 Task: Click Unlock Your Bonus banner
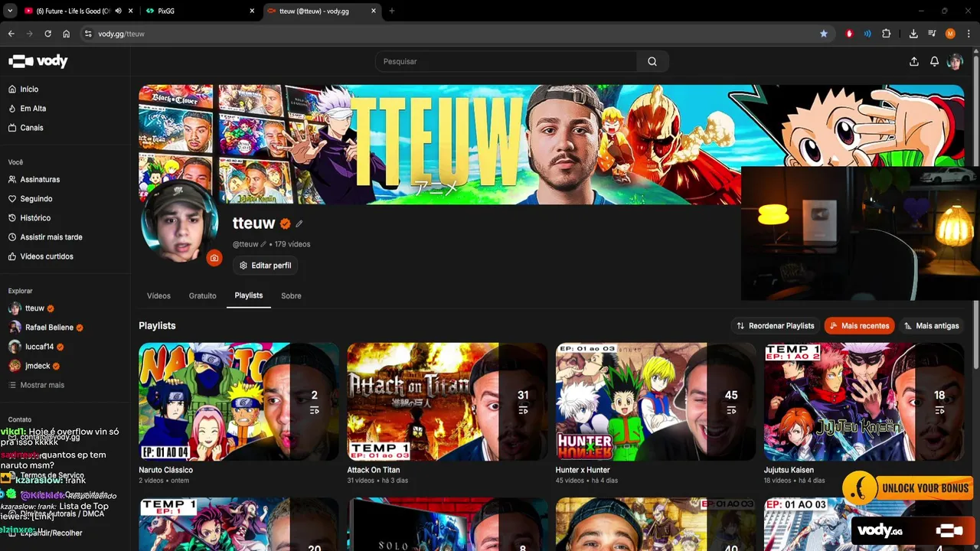908,487
